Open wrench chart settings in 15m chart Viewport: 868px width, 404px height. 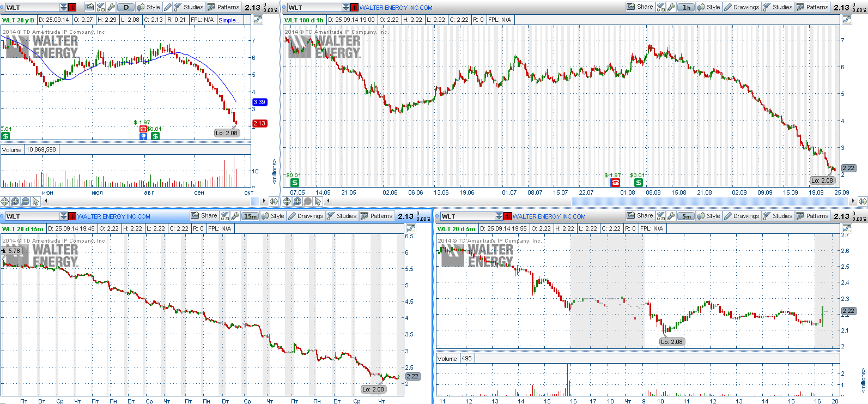(235, 216)
